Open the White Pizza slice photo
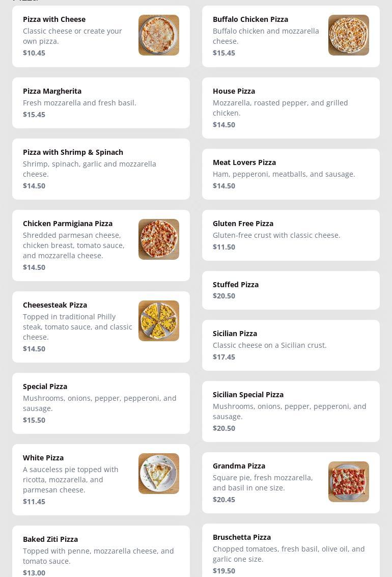This screenshot has height=577, width=392. pyautogui.click(x=158, y=474)
